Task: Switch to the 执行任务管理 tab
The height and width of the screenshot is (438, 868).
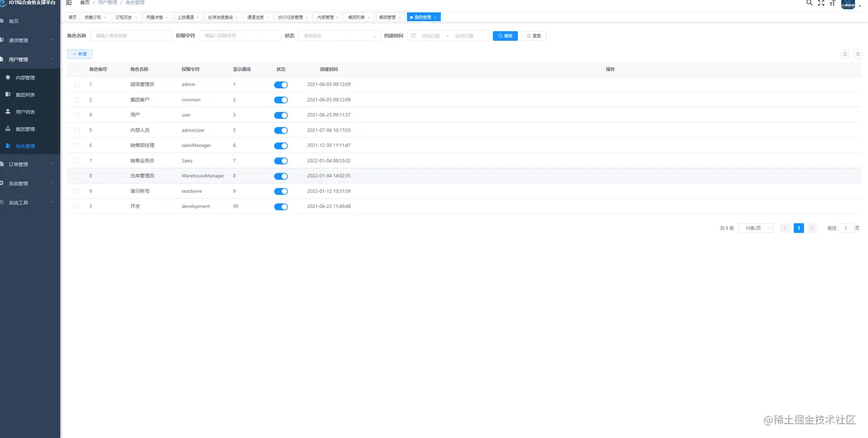Action: tap(293, 17)
